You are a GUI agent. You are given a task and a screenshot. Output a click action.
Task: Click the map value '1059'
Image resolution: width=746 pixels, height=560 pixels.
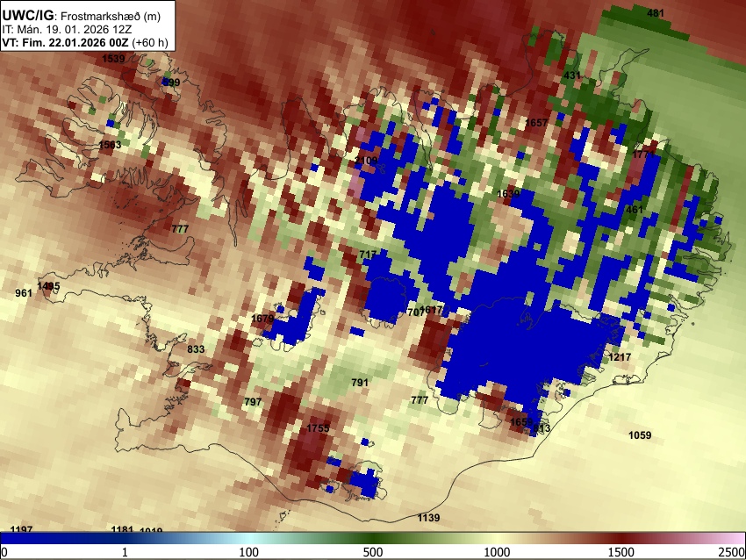640,434
